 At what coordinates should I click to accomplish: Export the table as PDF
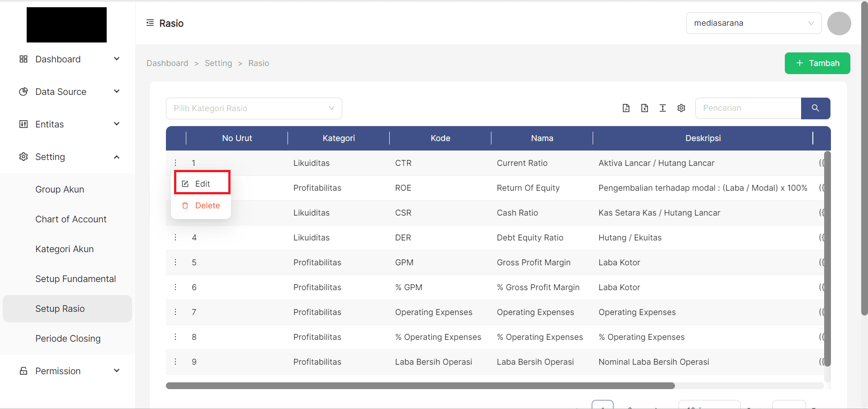[x=626, y=108]
